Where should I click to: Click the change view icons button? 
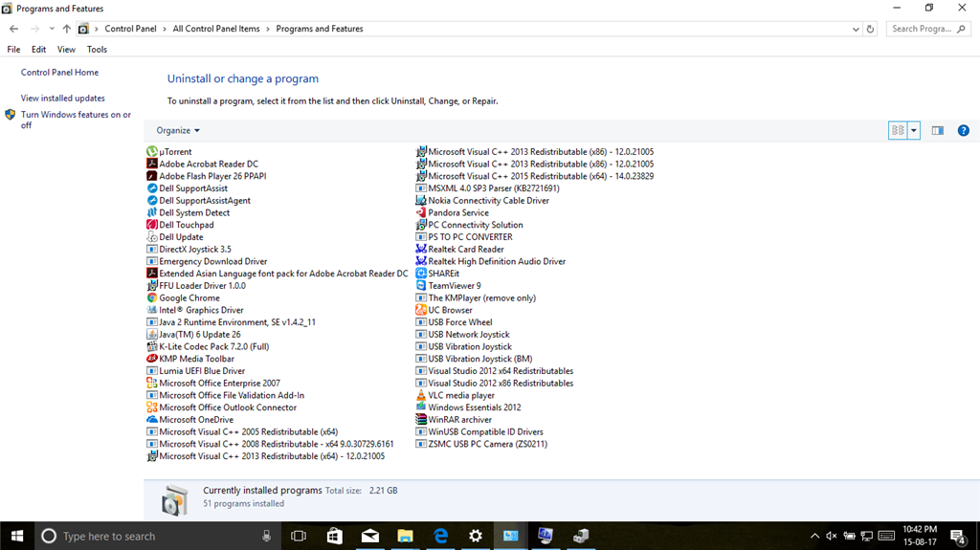pyautogui.click(x=898, y=131)
